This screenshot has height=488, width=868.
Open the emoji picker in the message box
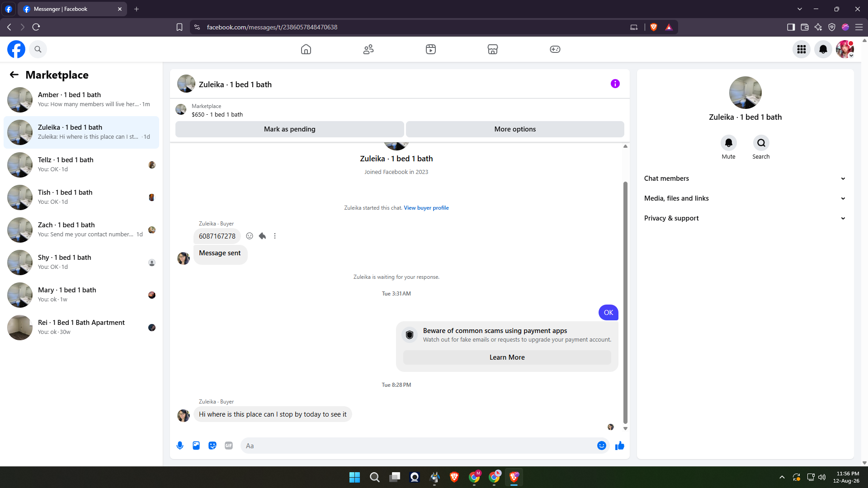point(602,446)
